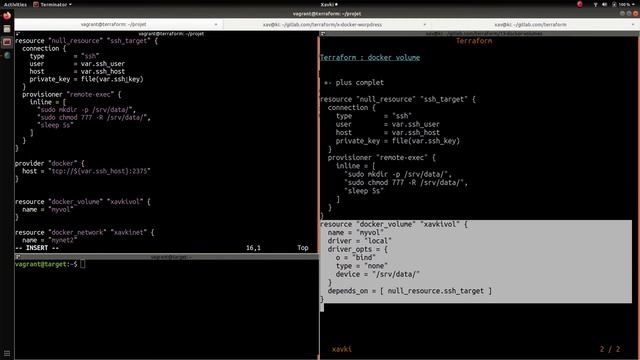Image resolution: width=640 pixels, height=360 pixels.
Task: Open the network status icon
Action: coord(596,4)
